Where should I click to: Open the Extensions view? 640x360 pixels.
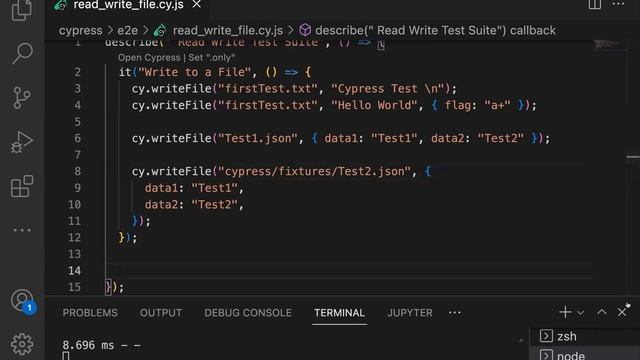[22, 186]
